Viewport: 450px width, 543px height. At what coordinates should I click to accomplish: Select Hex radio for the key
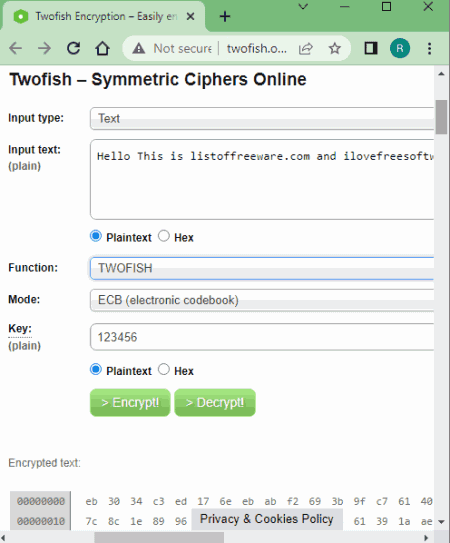pyautogui.click(x=164, y=370)
